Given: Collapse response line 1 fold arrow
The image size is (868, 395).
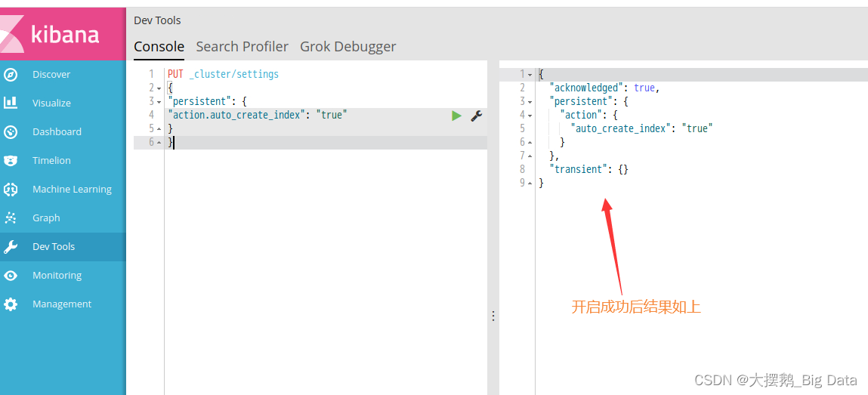Looking at the screenshot, I should (530, 75).
